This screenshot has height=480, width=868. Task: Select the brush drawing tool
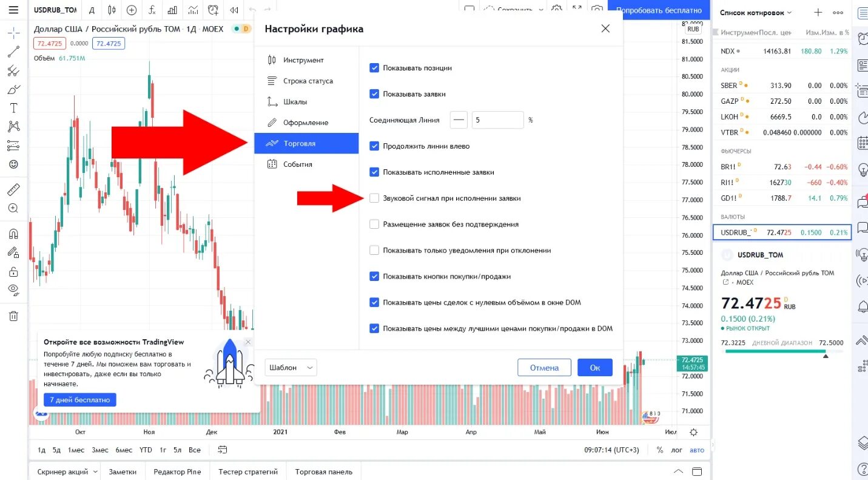pyautogui.click(x=13, y=89)
